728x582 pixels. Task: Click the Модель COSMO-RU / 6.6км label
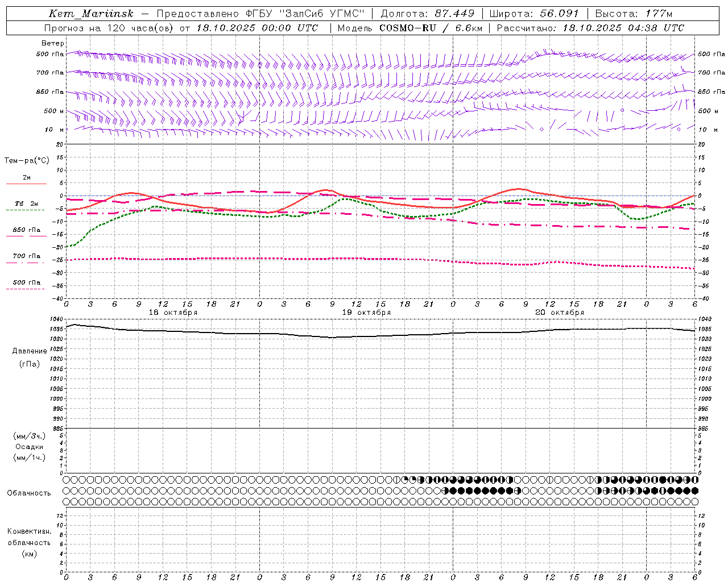point(410,28)
